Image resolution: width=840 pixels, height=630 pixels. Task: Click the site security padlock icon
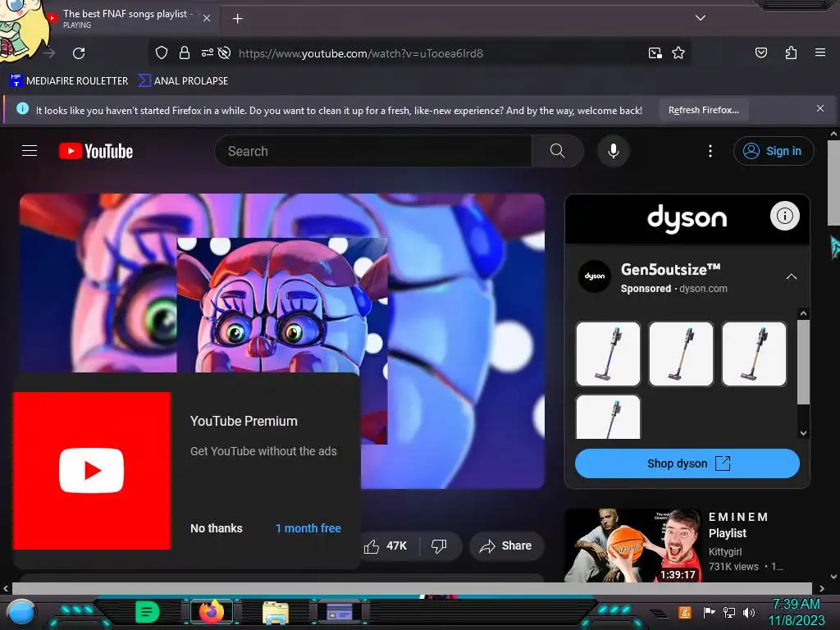(185, 52)
